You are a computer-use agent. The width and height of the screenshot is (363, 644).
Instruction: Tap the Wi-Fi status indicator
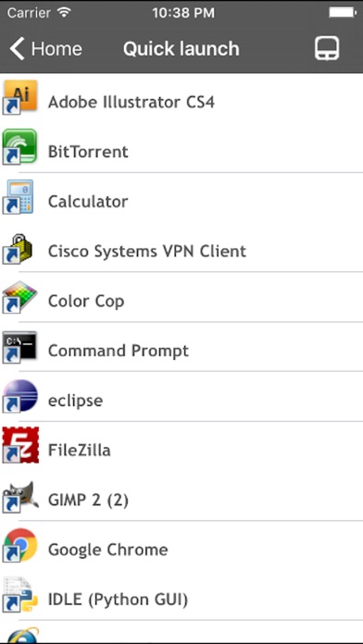64,12
